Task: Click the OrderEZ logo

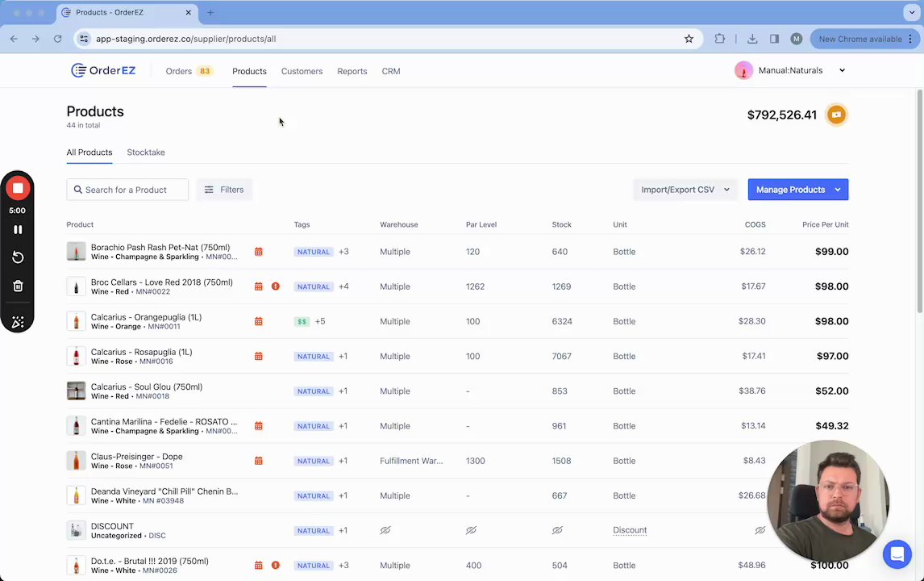Action: tap(103, 71)
